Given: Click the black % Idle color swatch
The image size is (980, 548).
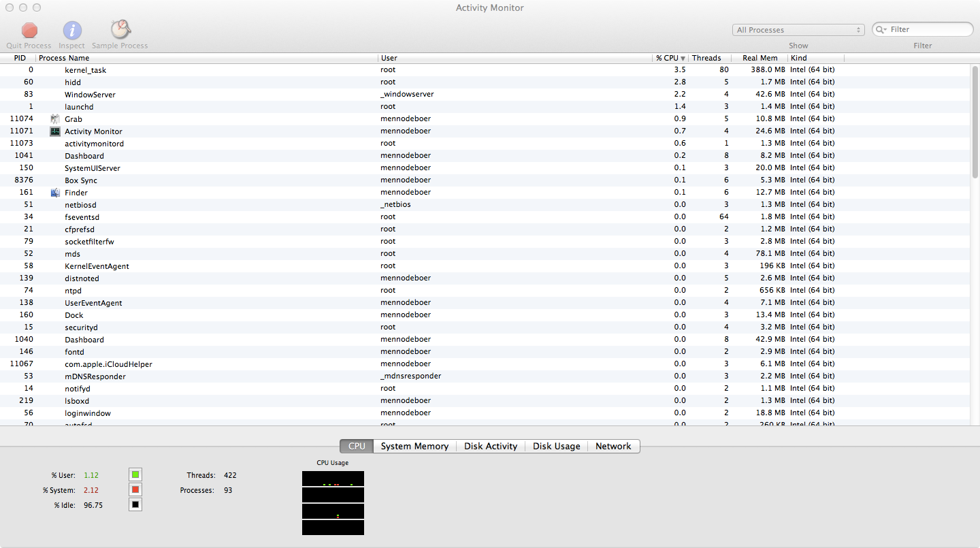Looking at the screenshot, I should (x=135, y=505).
